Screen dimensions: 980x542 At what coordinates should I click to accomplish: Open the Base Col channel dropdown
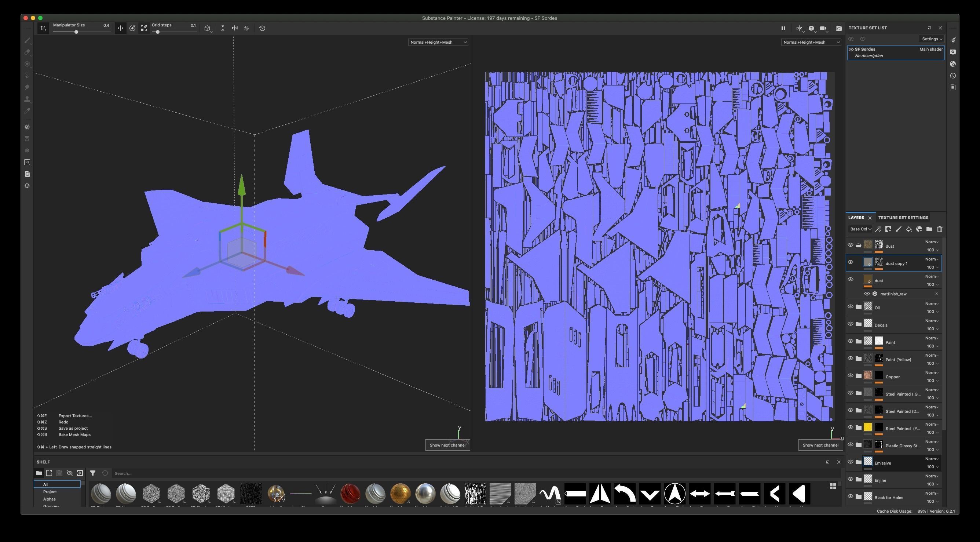[860, 229]
